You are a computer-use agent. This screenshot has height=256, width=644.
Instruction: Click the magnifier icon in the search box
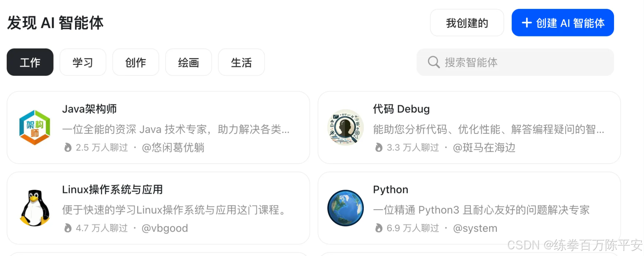click(x=434, y=62)
